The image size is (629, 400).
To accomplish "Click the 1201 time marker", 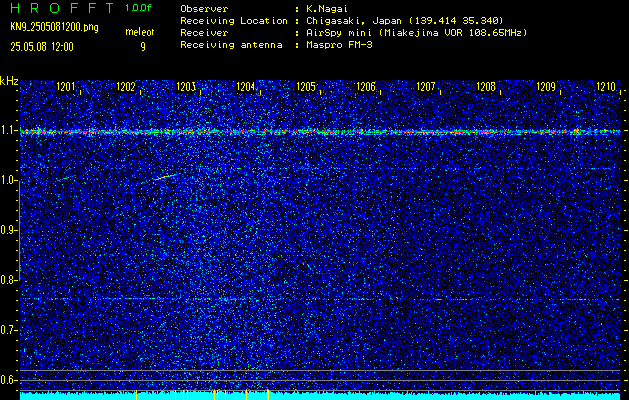I will (66, 87).
